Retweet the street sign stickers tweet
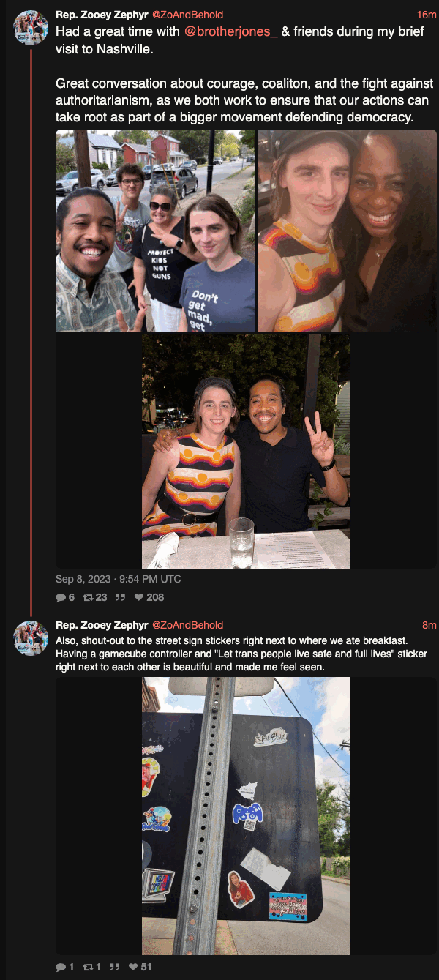Screen dimensions: 439x980 pos(88,967)
